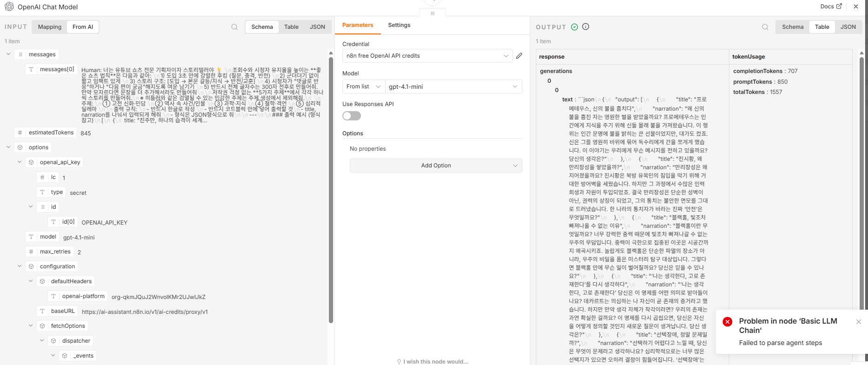
Task: Show input as Schema view
Action: point(262,27)
